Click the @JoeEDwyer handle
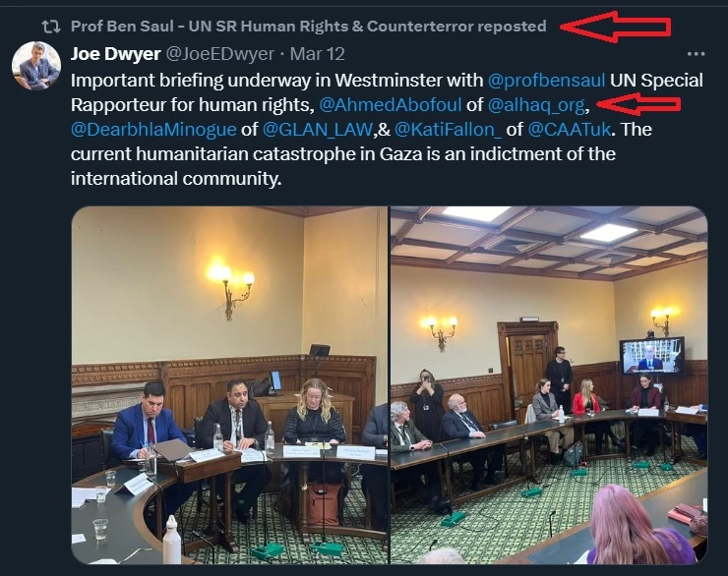 (220, 54)
